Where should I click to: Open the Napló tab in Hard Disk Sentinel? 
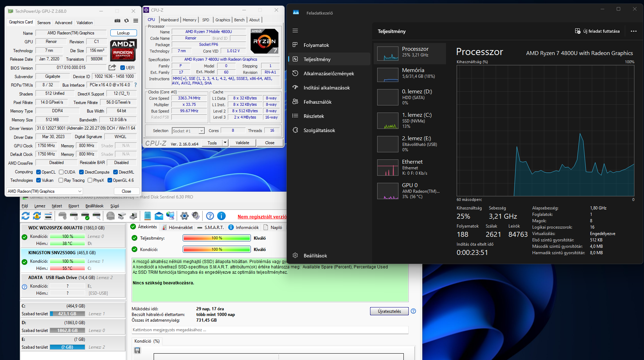tap(273, 228)
